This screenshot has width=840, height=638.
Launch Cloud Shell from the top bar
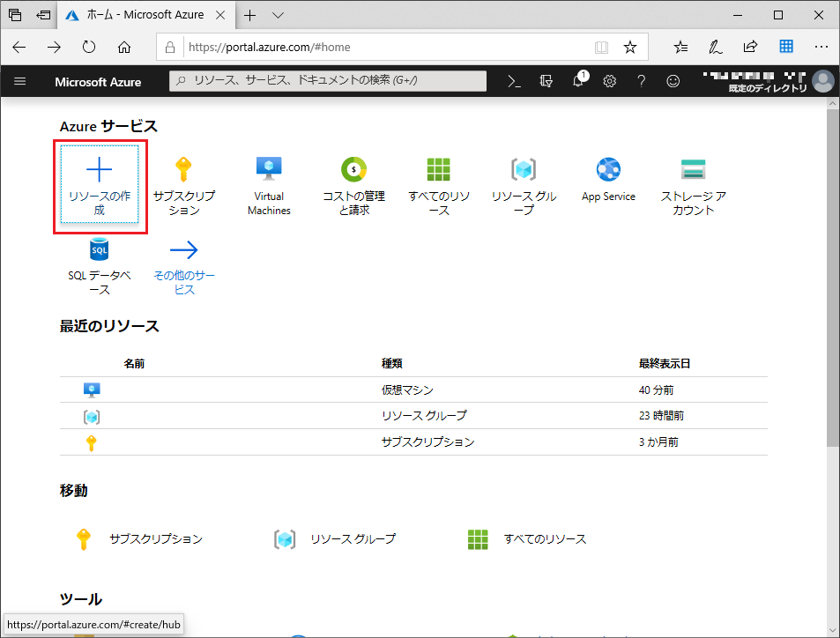[x=514, y=81]
